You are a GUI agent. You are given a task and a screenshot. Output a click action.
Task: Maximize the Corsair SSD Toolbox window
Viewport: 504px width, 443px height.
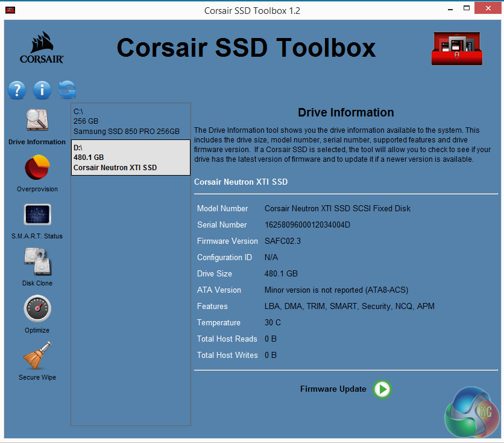pyautogui.click(x=467, y=8)
